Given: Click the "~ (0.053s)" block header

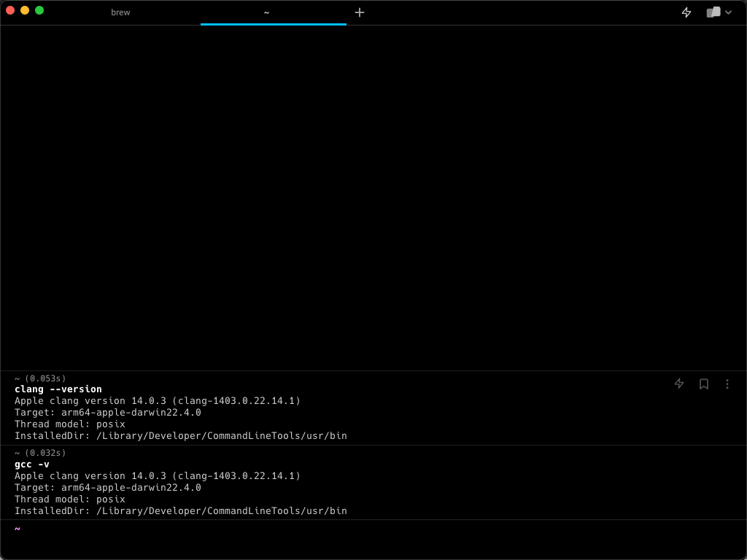Looking at the screenshot, I should tap(40, 378).
